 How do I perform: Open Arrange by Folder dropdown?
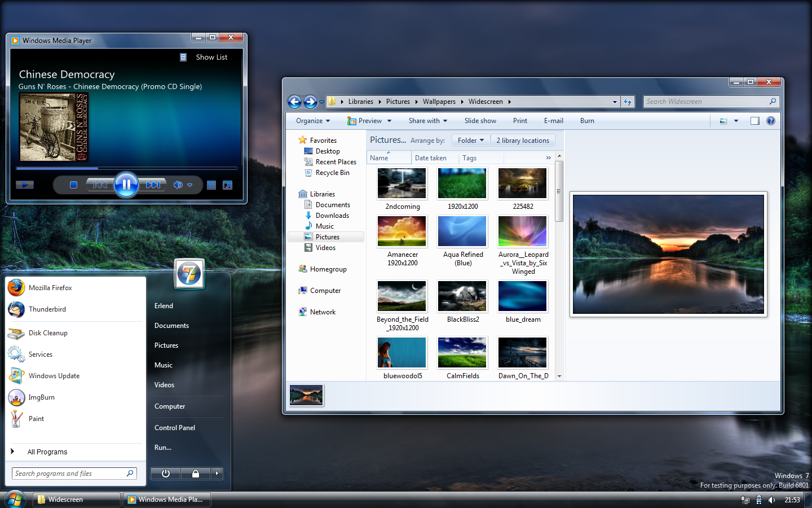[x=471, y=141]
